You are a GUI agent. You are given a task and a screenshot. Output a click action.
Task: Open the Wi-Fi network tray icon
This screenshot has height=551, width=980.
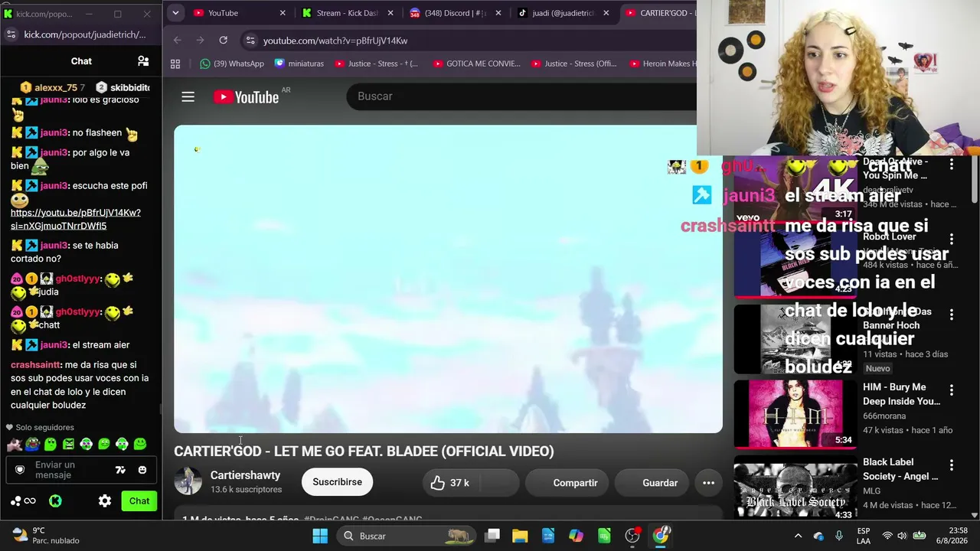point(887,536)
